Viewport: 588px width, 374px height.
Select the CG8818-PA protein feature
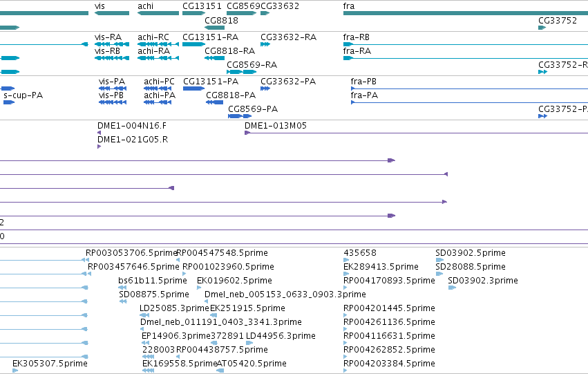(214, 102)
